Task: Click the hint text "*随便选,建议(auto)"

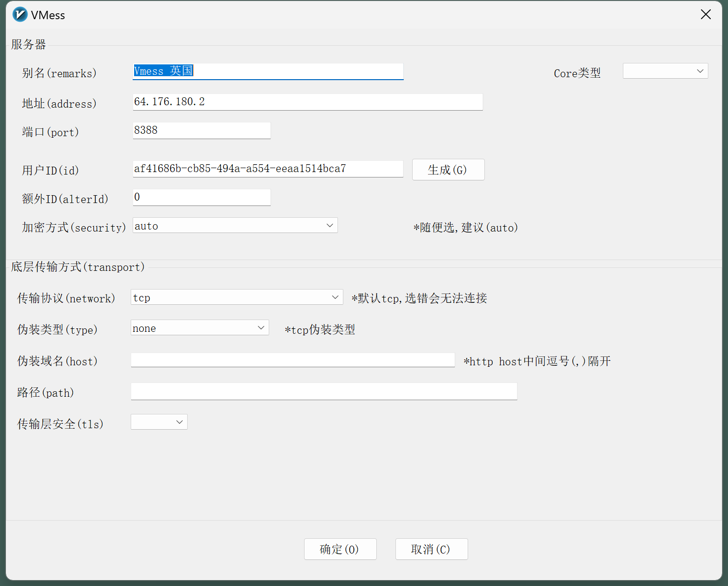Action: [x=466, y=228]
